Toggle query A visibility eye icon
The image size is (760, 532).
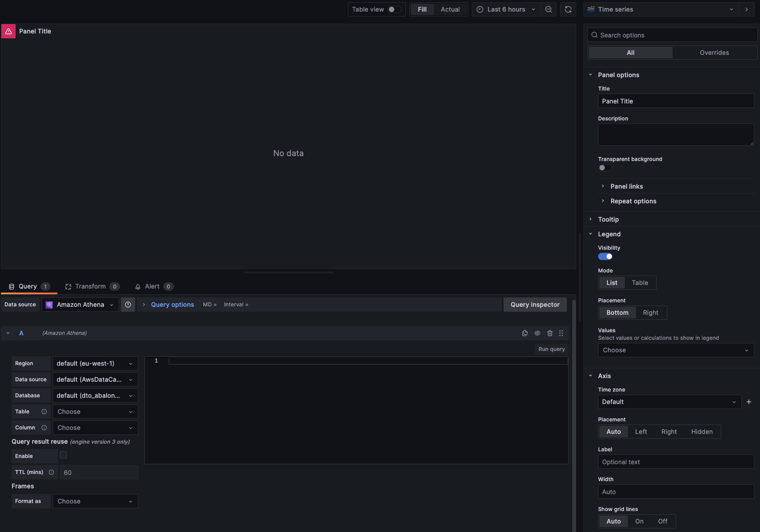537,333
